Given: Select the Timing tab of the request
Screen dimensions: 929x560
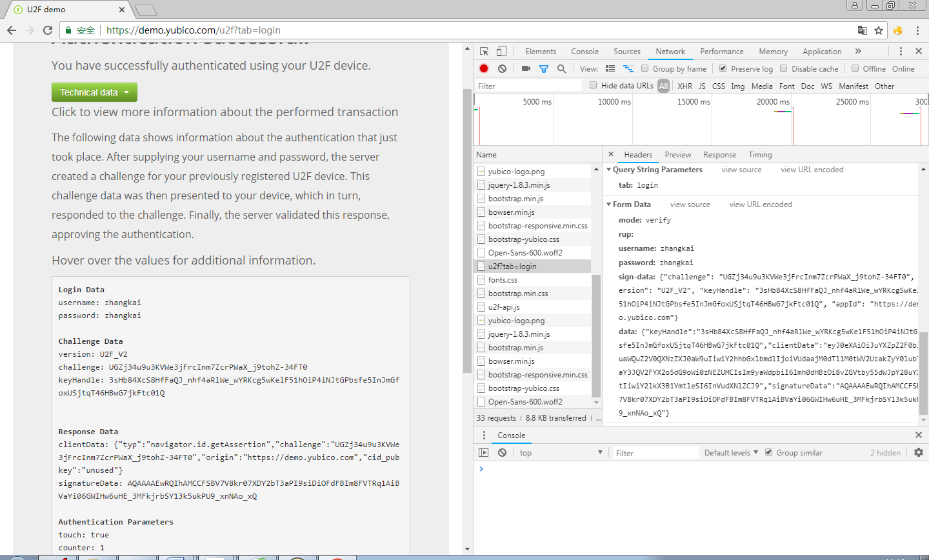Looking at the screenshot, I should click(x=760, y=155).
